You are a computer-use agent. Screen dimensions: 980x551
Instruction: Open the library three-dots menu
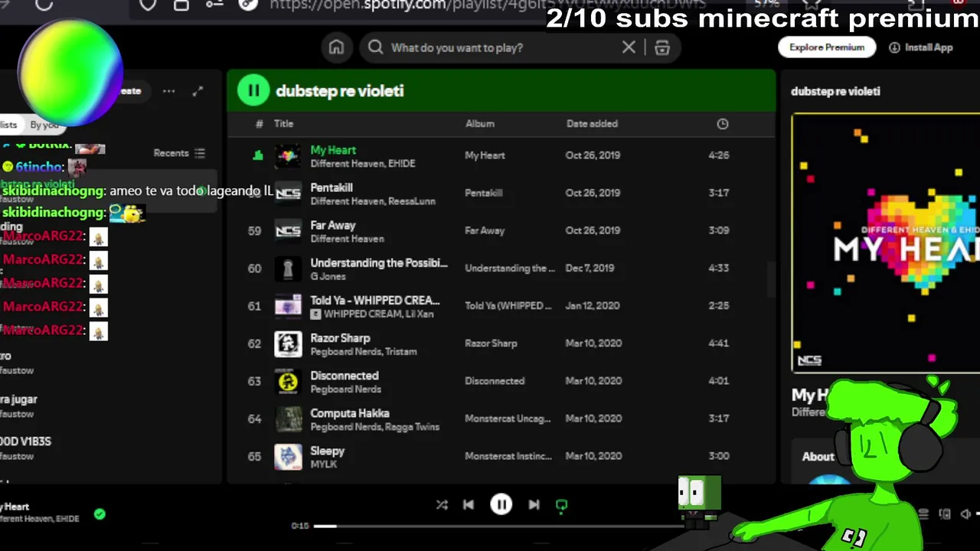(168, 91)
